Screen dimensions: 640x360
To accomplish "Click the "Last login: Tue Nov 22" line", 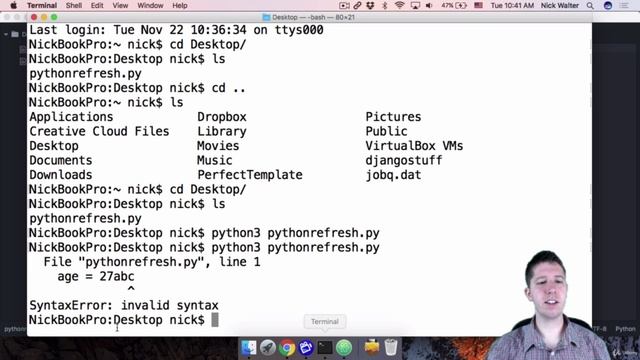I will coord(176,30).
